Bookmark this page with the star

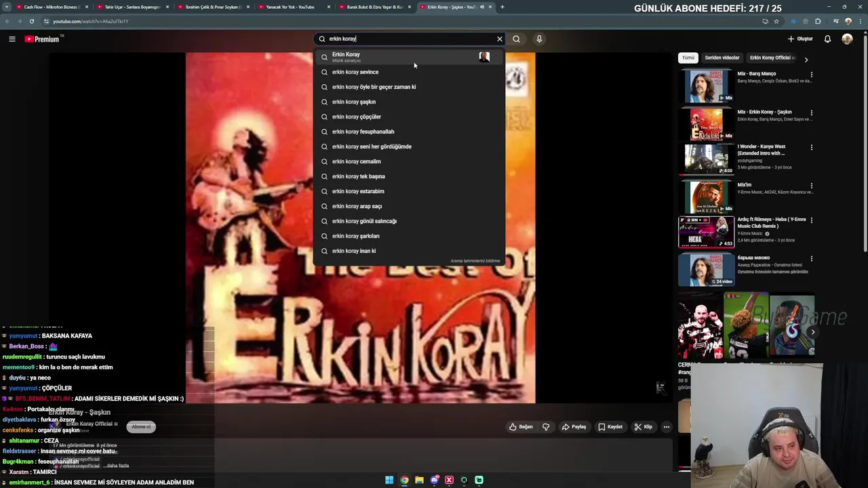pyautogui.click(x=776, y=21)
